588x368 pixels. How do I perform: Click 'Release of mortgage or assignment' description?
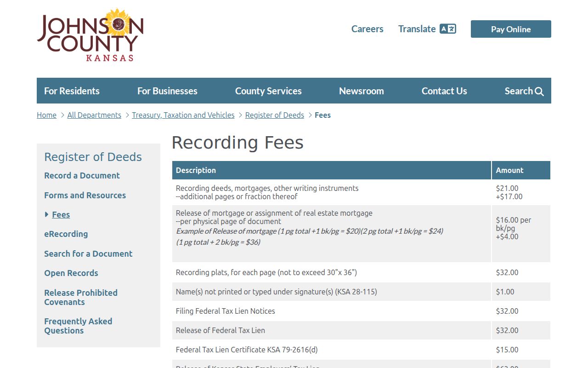pyautogui.click(x=274, y=213)
